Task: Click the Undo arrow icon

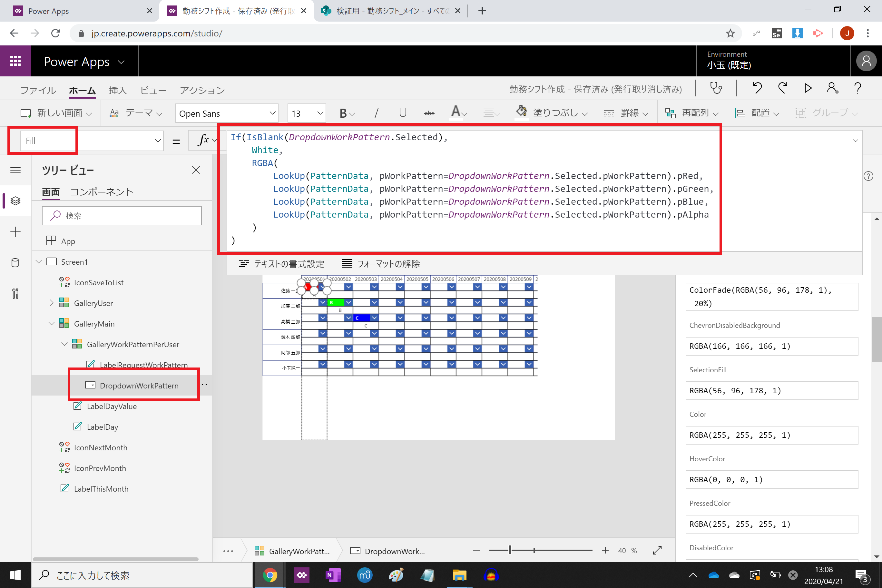Action: coord(757,89)
